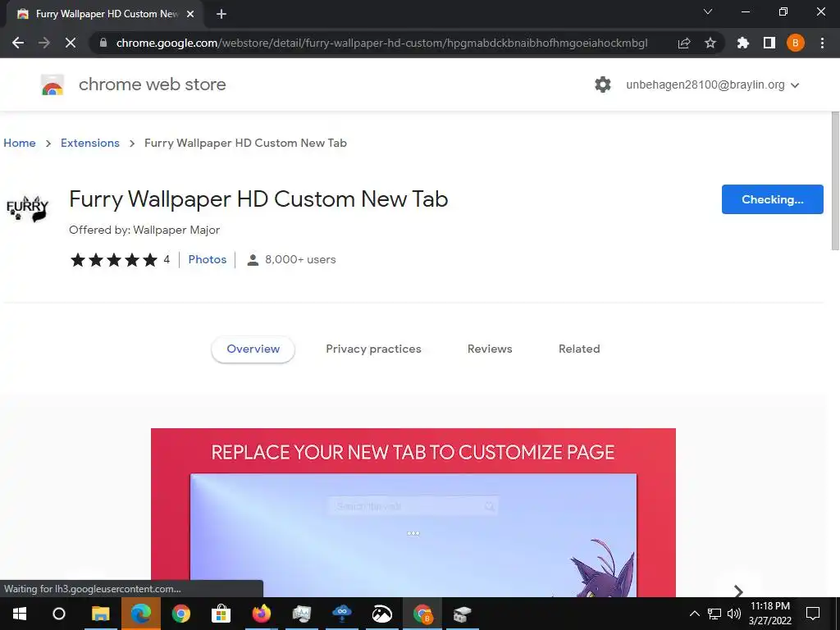Open the Chrome profile avatar B

point(796,43)
